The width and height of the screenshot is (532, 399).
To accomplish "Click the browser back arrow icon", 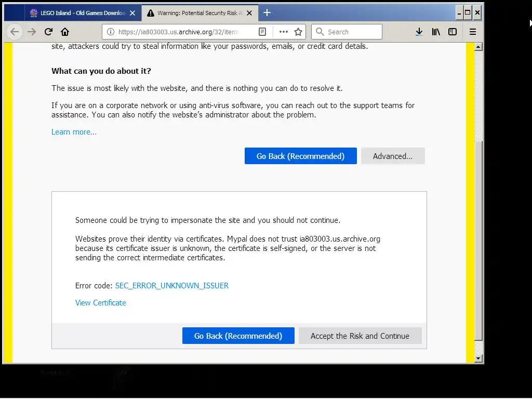I will 15,32.
